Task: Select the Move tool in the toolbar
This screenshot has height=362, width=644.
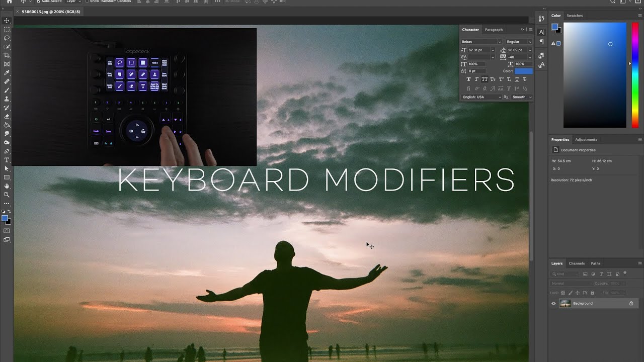Action: [7, 21]
